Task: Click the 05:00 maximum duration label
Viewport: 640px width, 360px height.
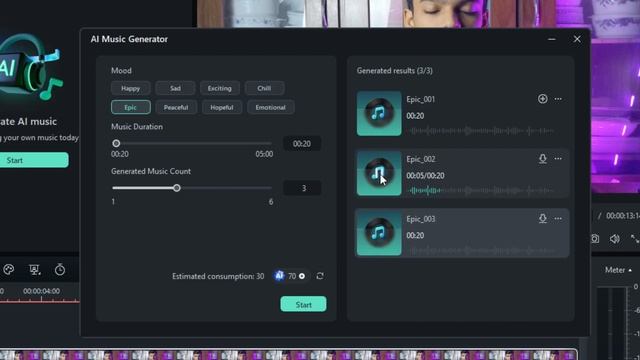Action: (x=264, y=154)
